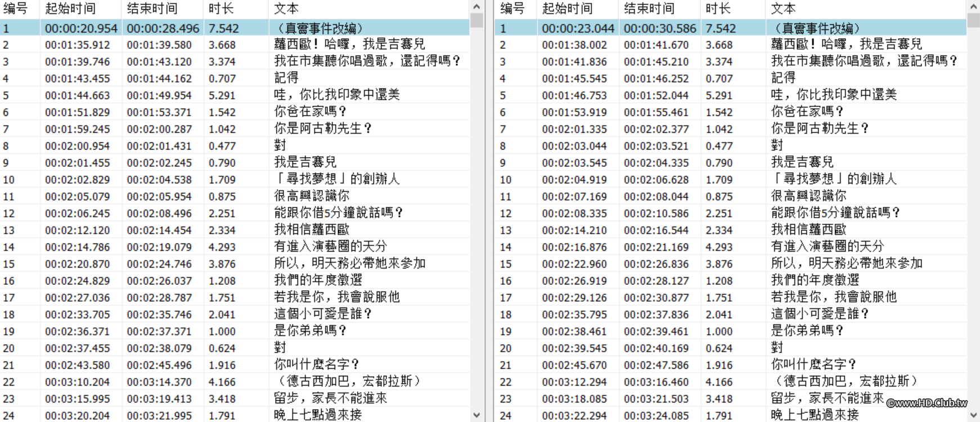Click the start time 00:02:12.120
The image size is (980, 422).
[78, 230]
